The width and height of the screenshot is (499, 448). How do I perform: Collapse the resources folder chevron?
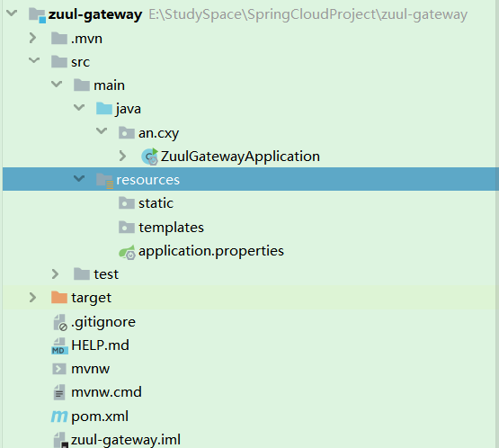click(x=79, y=178)
